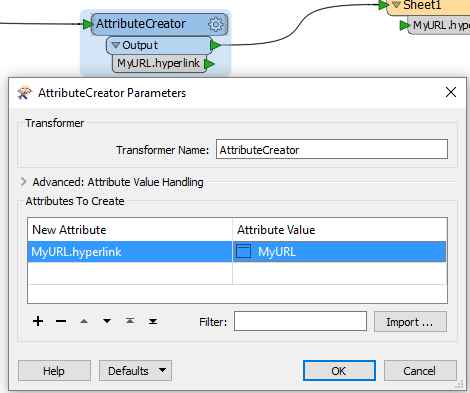
Task: Click the Output port green arrow
Action: click(x=216, y=45)
